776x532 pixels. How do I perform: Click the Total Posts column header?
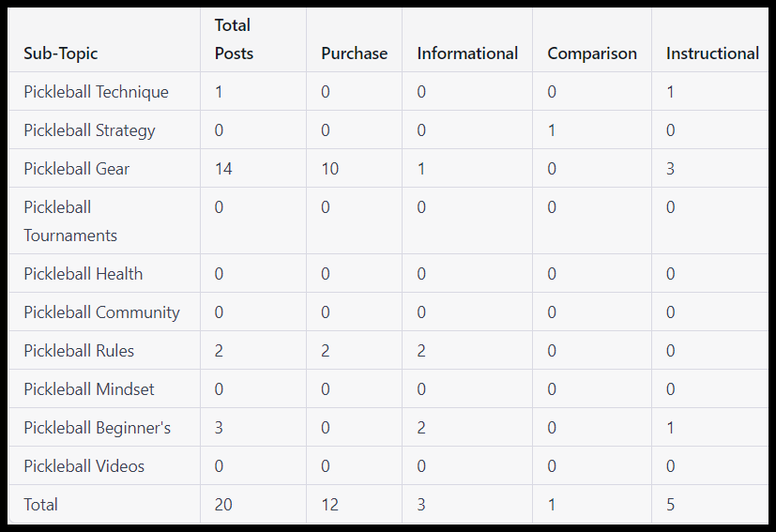(x=234, y=39)
